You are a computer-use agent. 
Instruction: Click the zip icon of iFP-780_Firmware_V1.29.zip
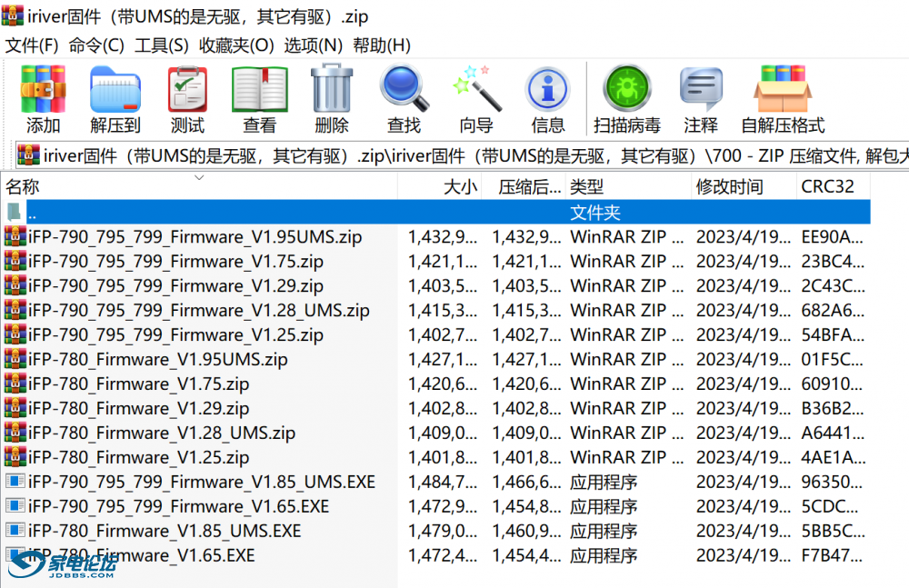(x=15, y=408)
